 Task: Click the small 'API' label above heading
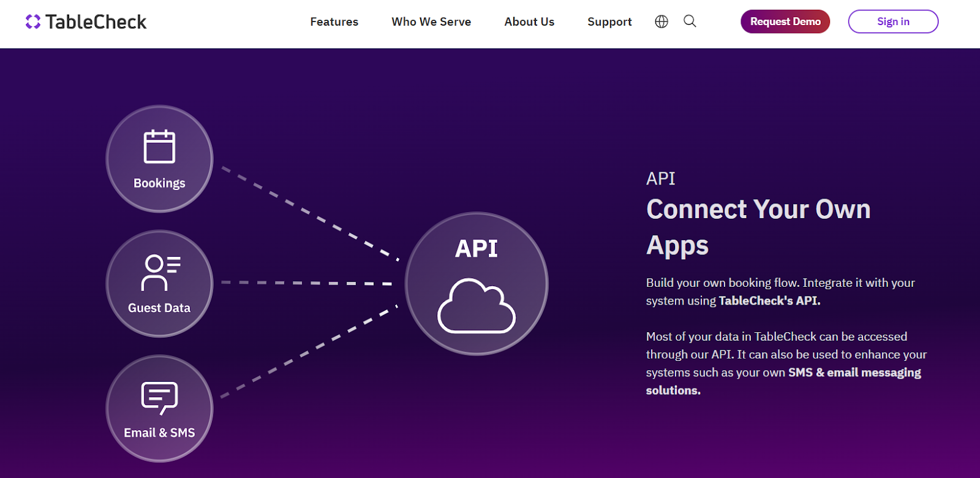pos(661,178)
